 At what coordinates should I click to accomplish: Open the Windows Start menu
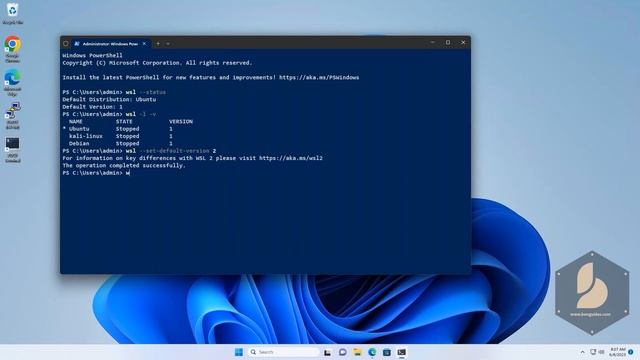tap(239, 352)
